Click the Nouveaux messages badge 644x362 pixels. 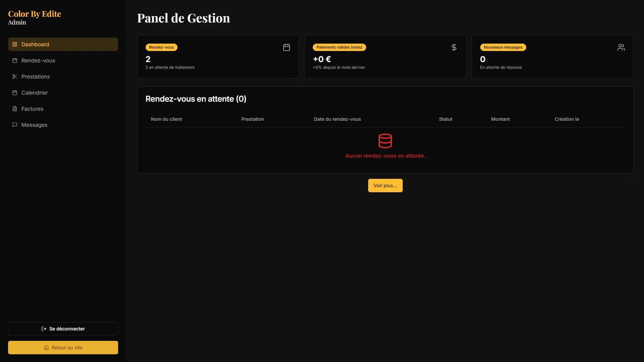click(x=503, y=47)
